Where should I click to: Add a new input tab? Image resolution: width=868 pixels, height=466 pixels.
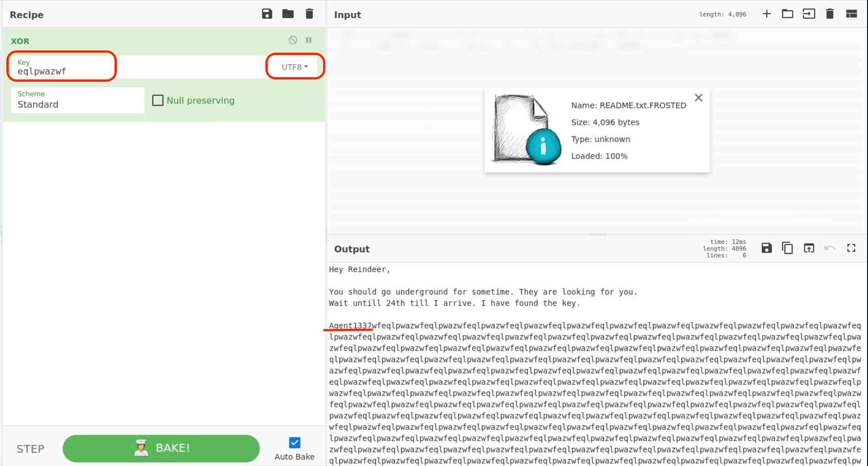point(767,14)
